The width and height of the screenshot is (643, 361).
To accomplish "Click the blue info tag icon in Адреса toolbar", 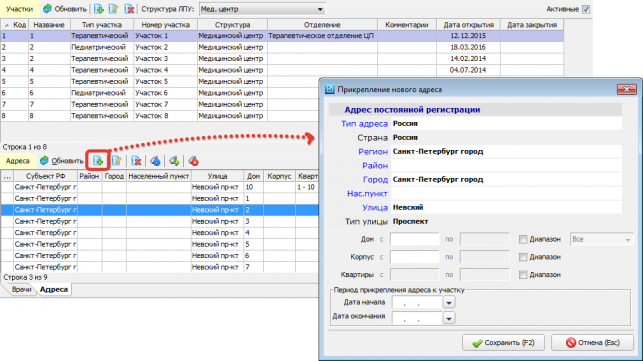I will coord(155,161).
